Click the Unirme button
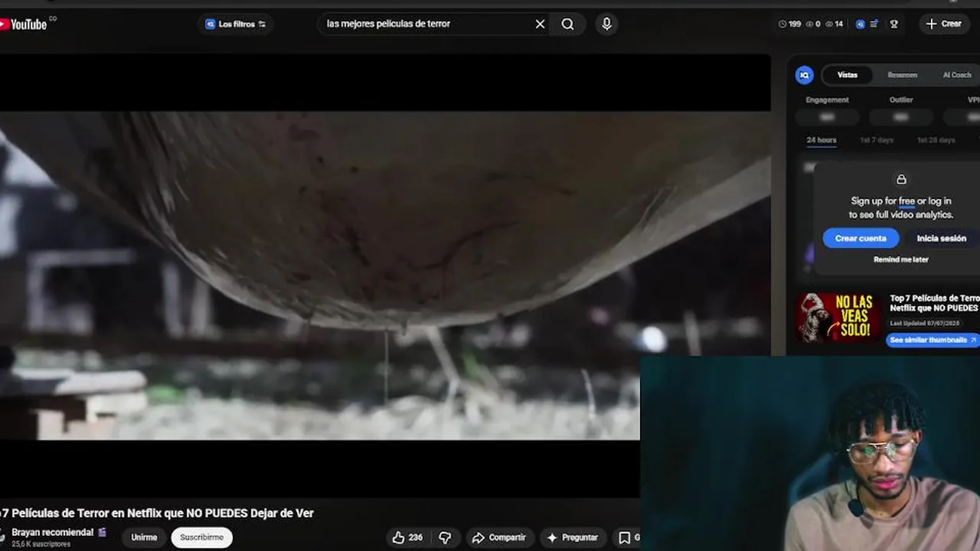 pyautogui.click(x=143, y=537)
